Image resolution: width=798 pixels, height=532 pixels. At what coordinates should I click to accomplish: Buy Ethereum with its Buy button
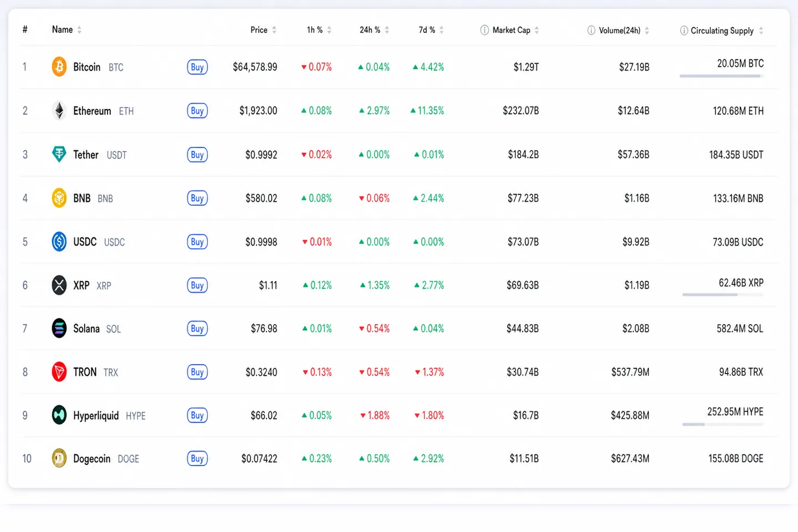pyautogui.click(x=197, y=111)
